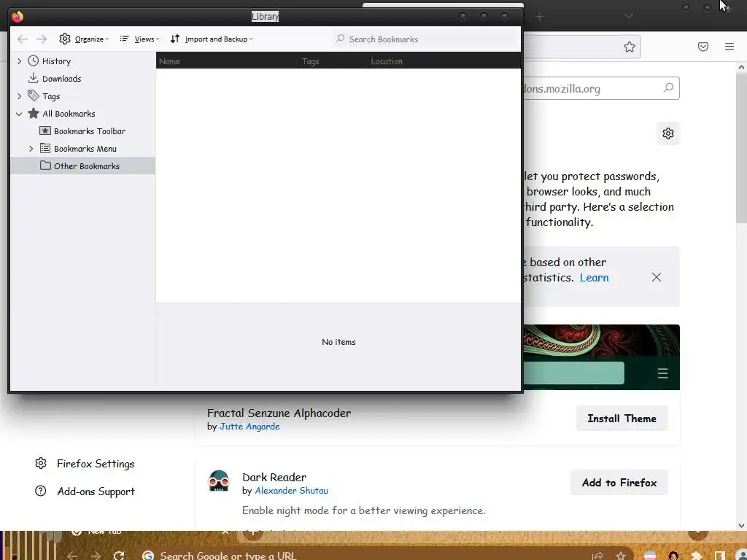Open the Organize gear menu
Screen dimensions: 747x560
[84, 39]
